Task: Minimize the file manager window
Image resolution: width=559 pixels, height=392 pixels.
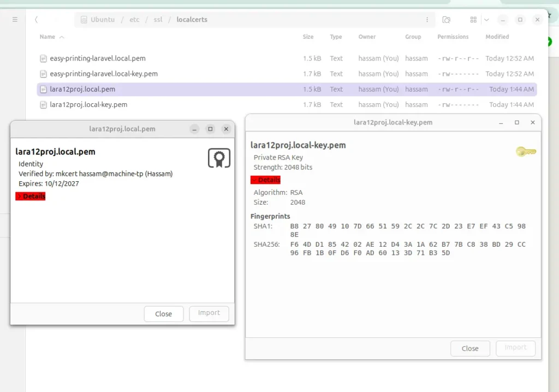Action: point(503,20)
